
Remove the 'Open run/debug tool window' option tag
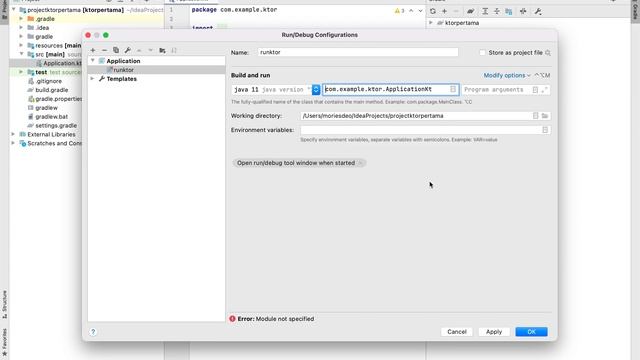pyautogui.click(x=360, y=163)
